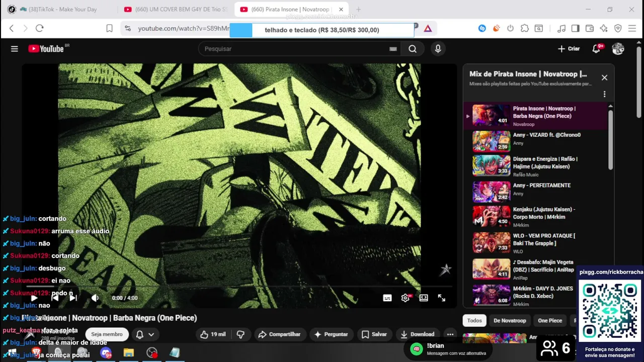Open video settings gear

coord(406,298)
